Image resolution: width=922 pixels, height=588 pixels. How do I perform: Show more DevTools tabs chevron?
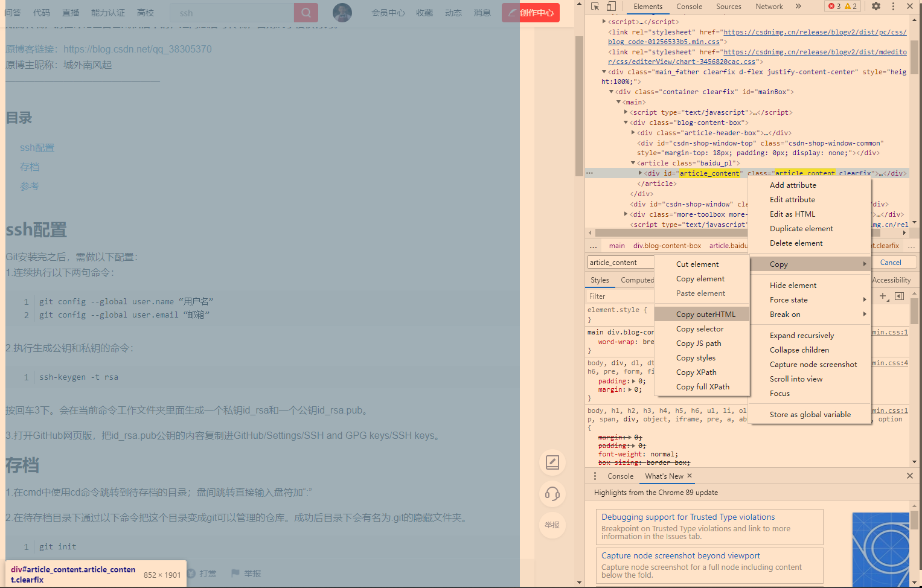click(798, 6)
